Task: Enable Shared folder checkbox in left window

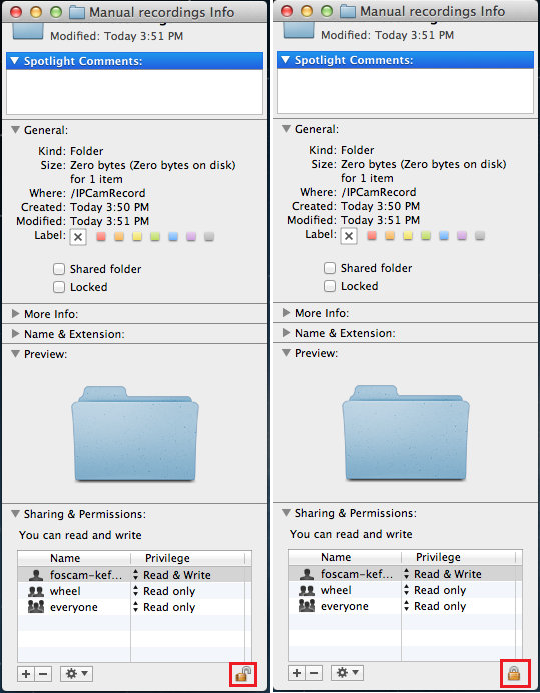Action: coord(59,269)
